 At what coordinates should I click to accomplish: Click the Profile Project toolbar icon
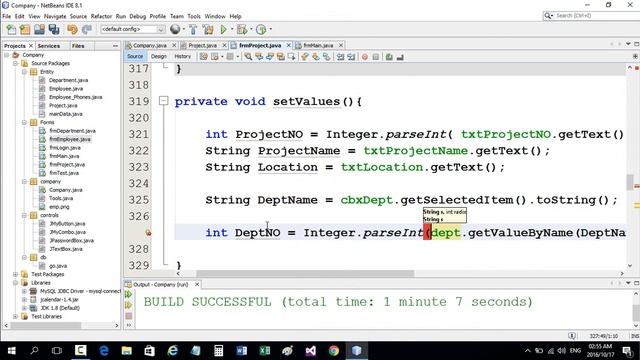(261, 29)
